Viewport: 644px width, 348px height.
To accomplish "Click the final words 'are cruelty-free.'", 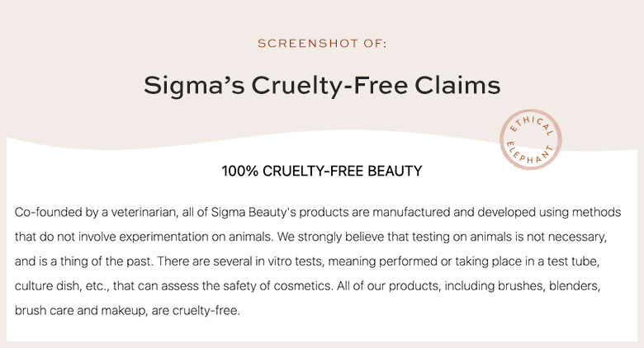I will point(196,311).
